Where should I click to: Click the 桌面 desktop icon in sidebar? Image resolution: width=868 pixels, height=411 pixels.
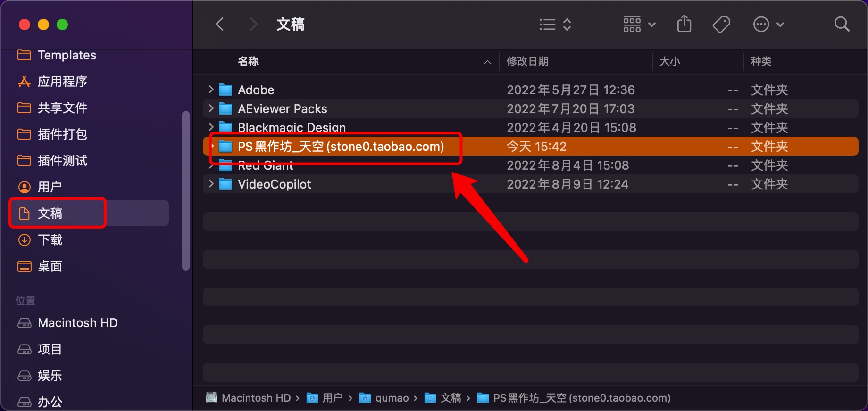click(24, 266)
